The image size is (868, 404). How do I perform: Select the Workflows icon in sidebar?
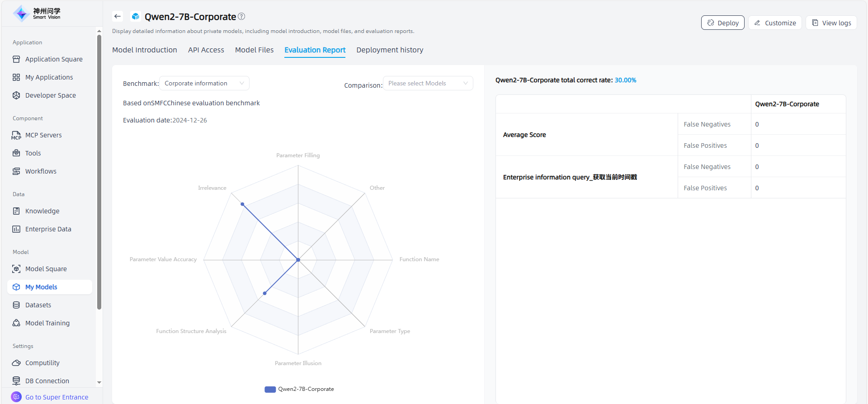16,171
